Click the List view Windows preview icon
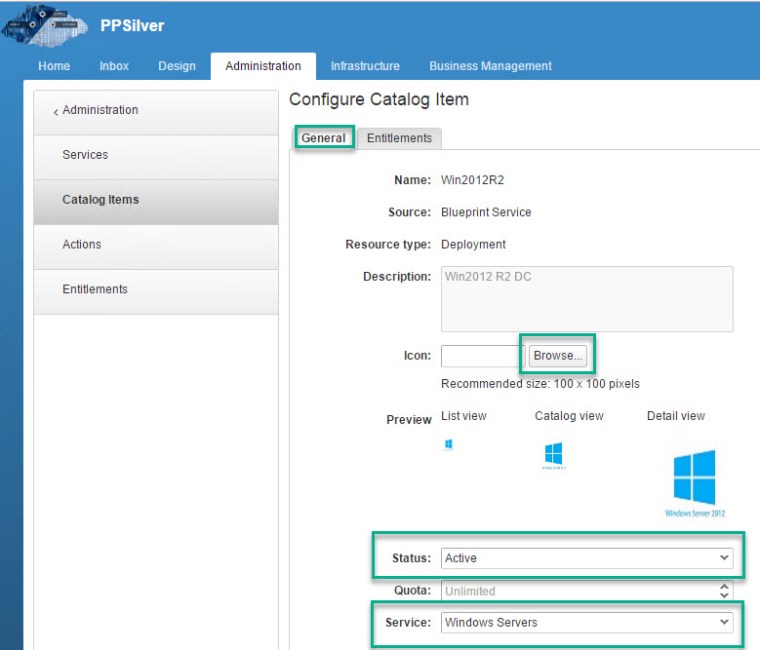 click(449, 444)
